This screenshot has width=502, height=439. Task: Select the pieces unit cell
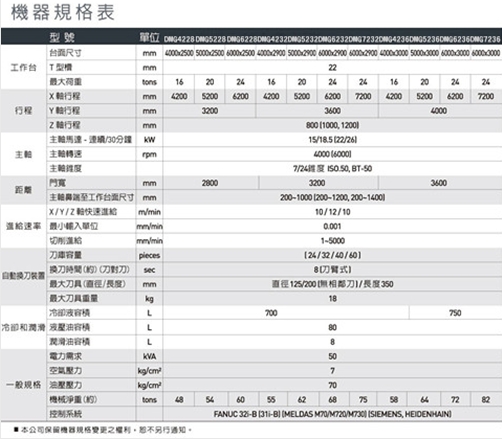[149, 256]
